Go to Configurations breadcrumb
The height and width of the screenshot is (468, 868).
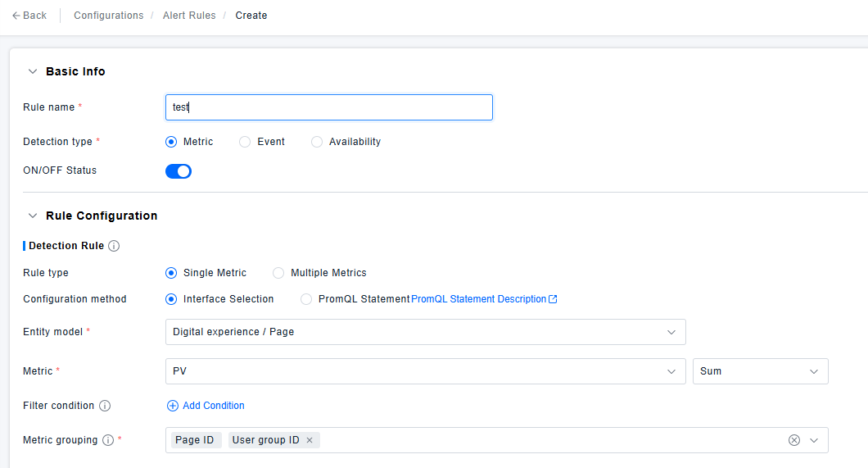(x=108, y=16)
